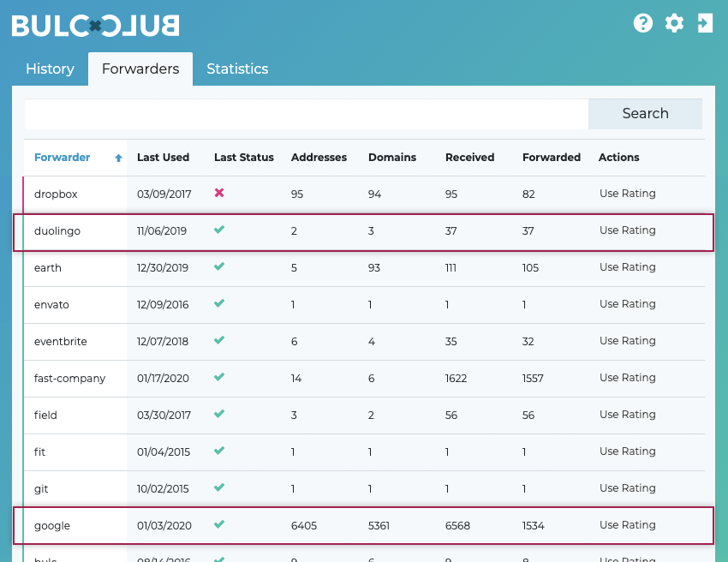Click fast-company's 1622 received value

tap(456, 379)
